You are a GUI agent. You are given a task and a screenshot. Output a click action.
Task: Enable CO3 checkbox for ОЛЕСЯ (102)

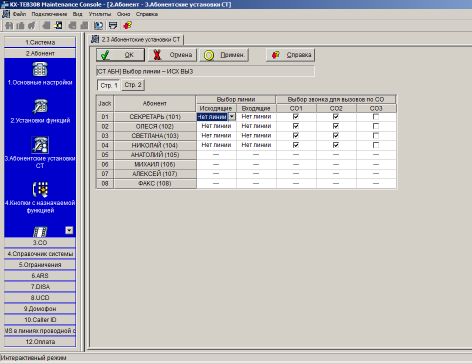[376, 126]
